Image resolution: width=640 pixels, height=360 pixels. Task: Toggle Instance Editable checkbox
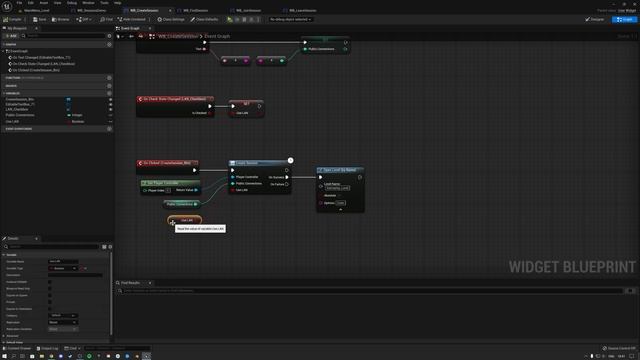pyautogui.click(x=50, y=282)
